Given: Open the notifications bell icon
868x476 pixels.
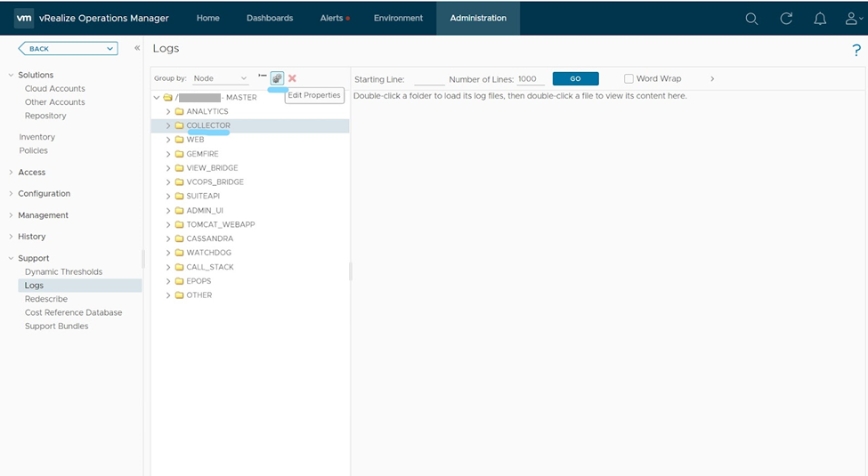Looking at the screenshot, I should [x=820, y=19].
